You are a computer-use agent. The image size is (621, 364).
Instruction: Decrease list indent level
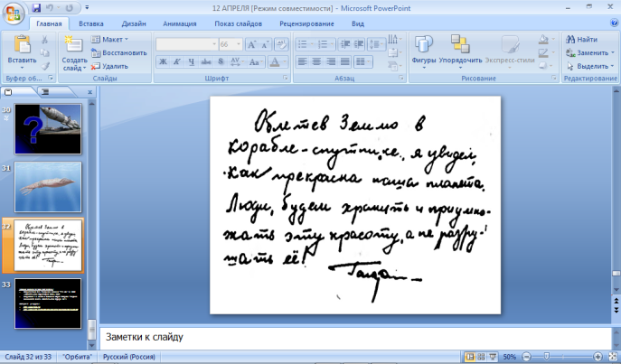click(345, 44)
